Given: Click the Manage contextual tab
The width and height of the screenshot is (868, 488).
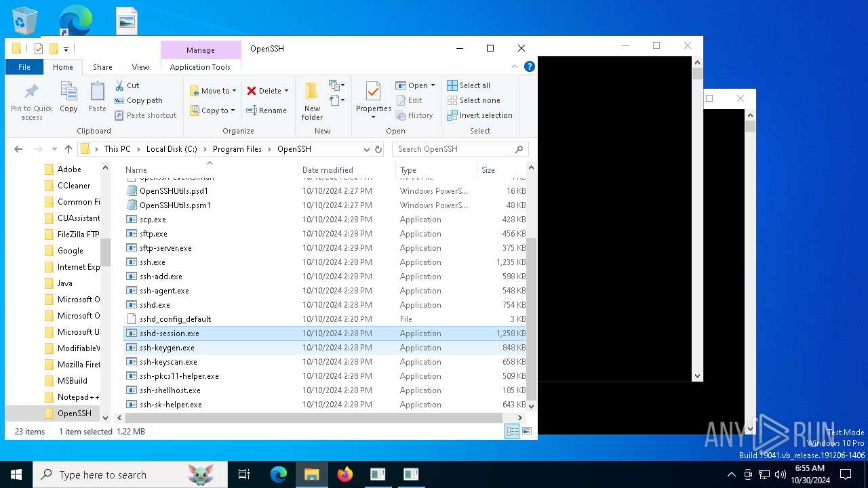Looking at the screenshot, I should click(201, 50).
